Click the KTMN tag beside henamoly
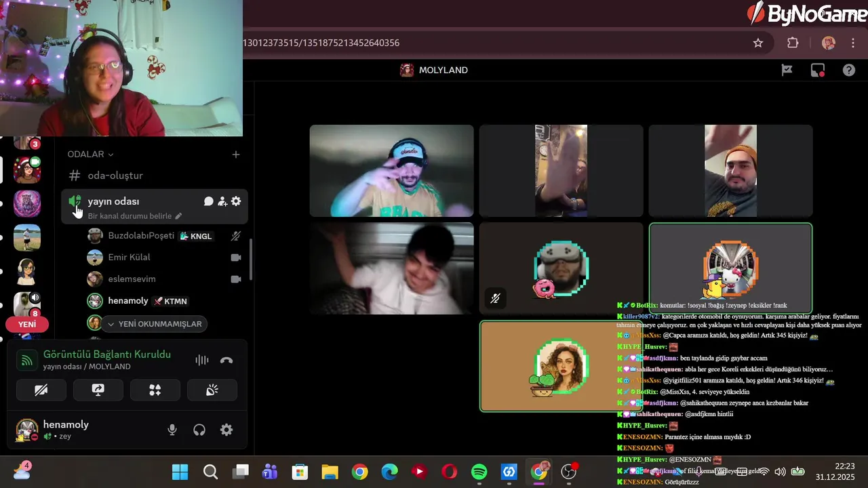 click(x=170, y=301)
